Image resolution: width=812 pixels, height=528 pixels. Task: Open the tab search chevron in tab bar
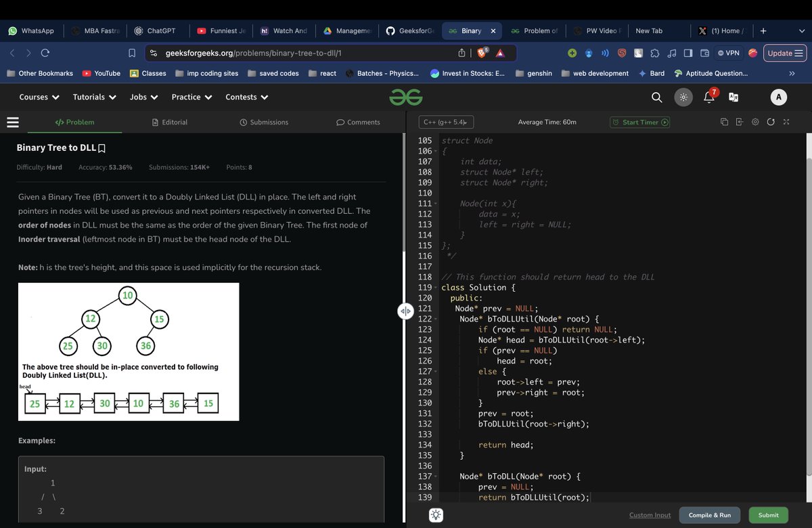801,30
